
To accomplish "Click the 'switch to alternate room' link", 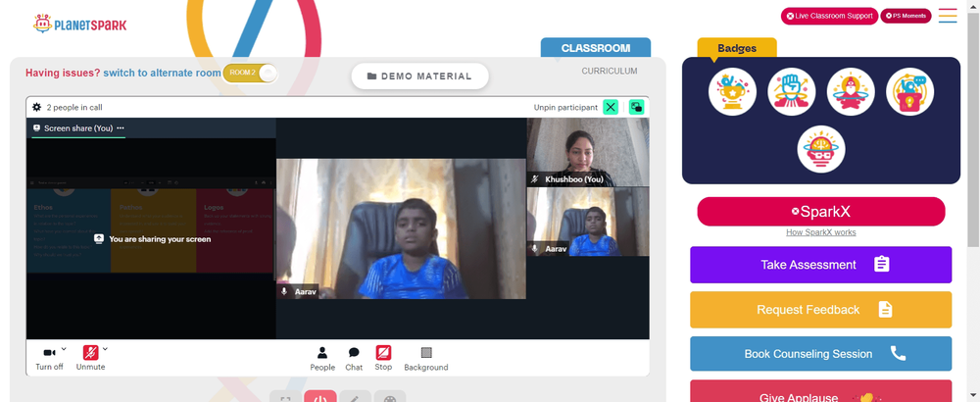I will (162, 73).
